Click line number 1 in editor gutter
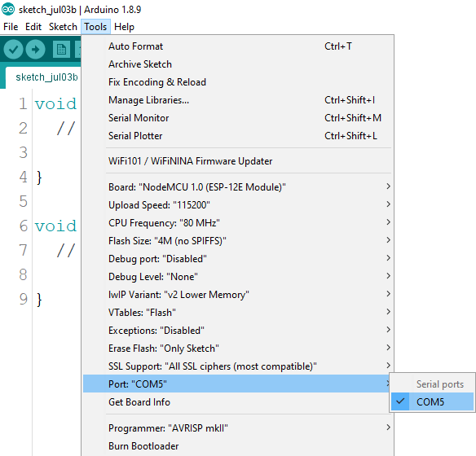 (x=23, y=103)
